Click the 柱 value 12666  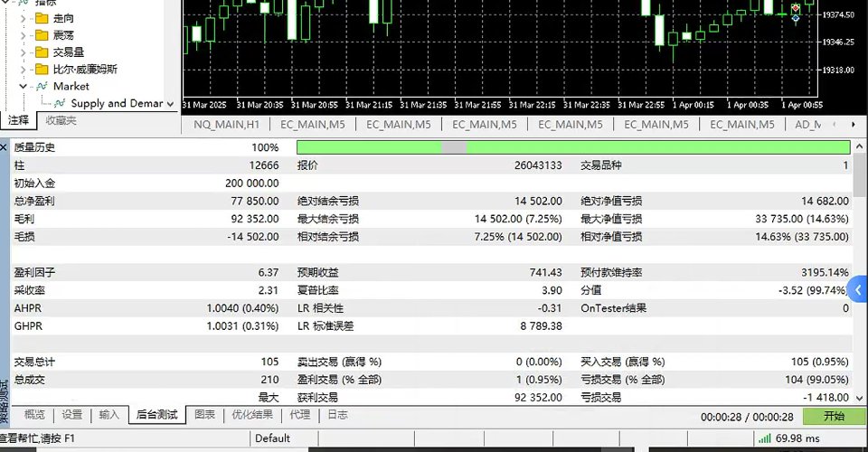[x=264, y=165]
